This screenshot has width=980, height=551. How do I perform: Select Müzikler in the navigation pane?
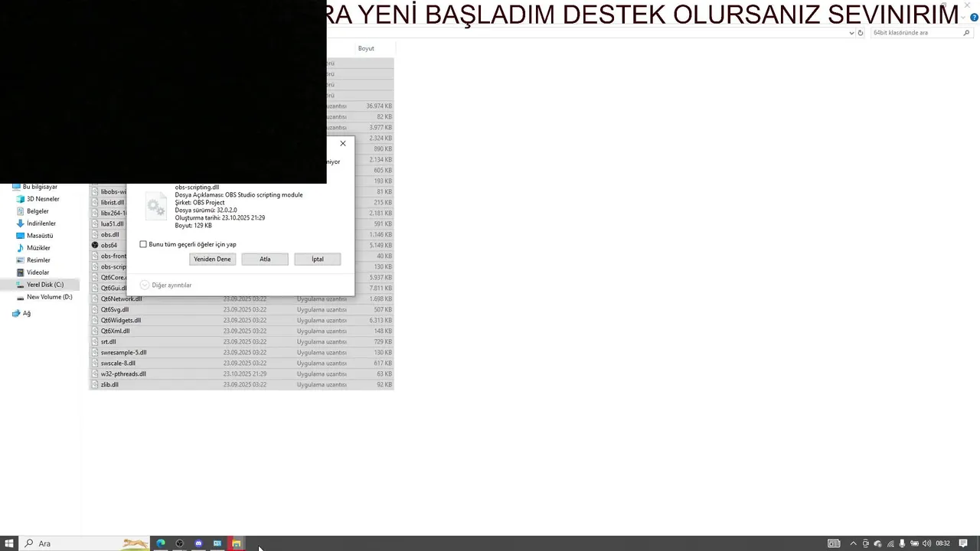[x=38, y=248]
